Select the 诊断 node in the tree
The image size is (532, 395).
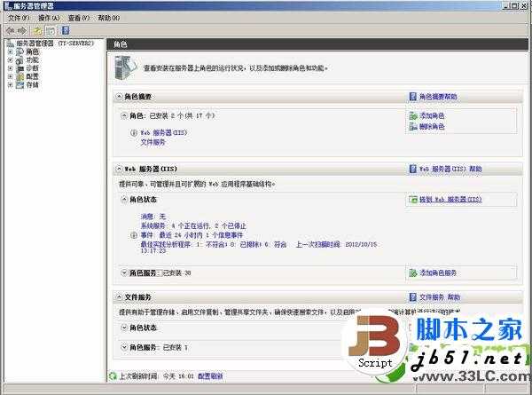tap(33, 68)
